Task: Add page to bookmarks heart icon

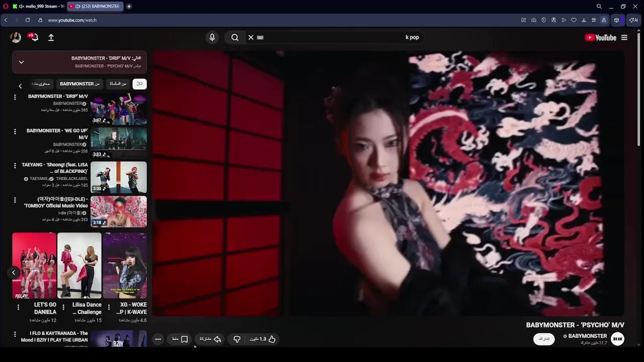Action: tap(574, 20)
